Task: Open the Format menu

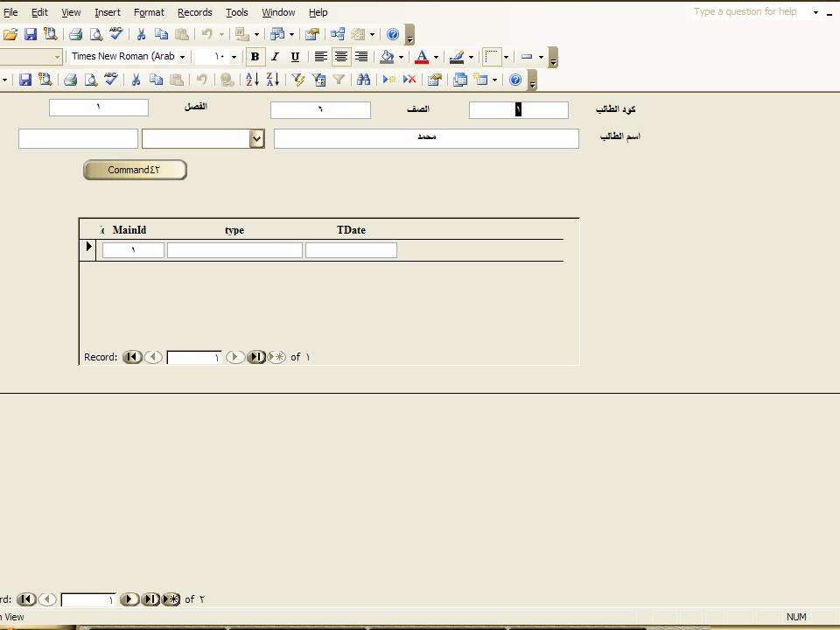Action: pyautogui.click(x=149, y=12)
